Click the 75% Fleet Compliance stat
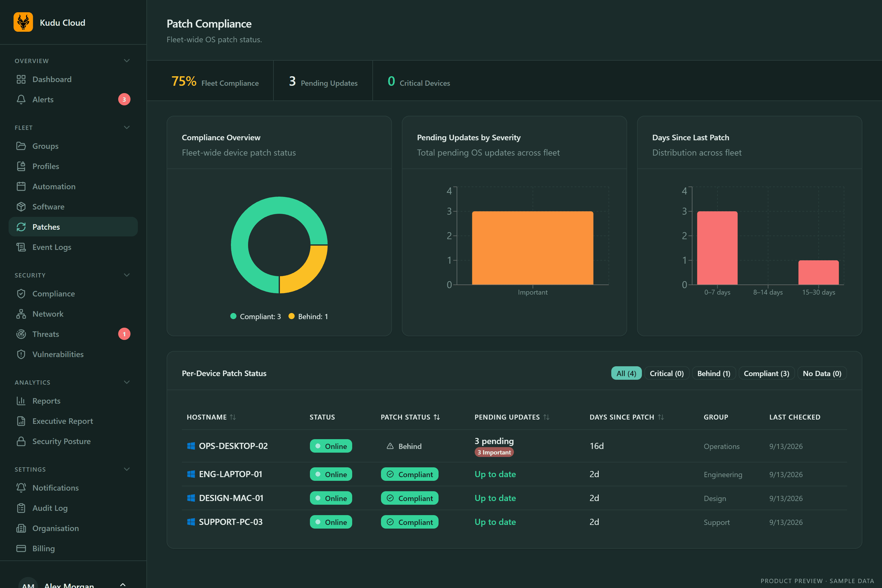The height and width of the screenshot is (588, 882). click(215, 81)
